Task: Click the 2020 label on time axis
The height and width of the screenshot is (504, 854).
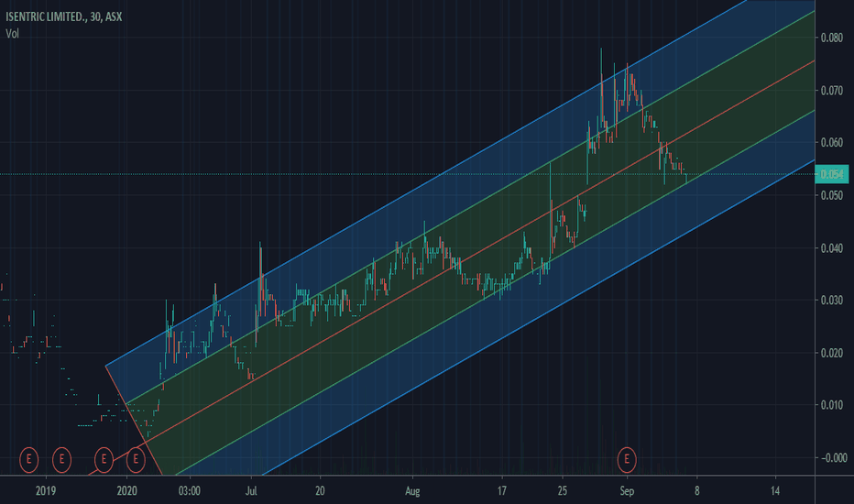Action: pos(126,491)
